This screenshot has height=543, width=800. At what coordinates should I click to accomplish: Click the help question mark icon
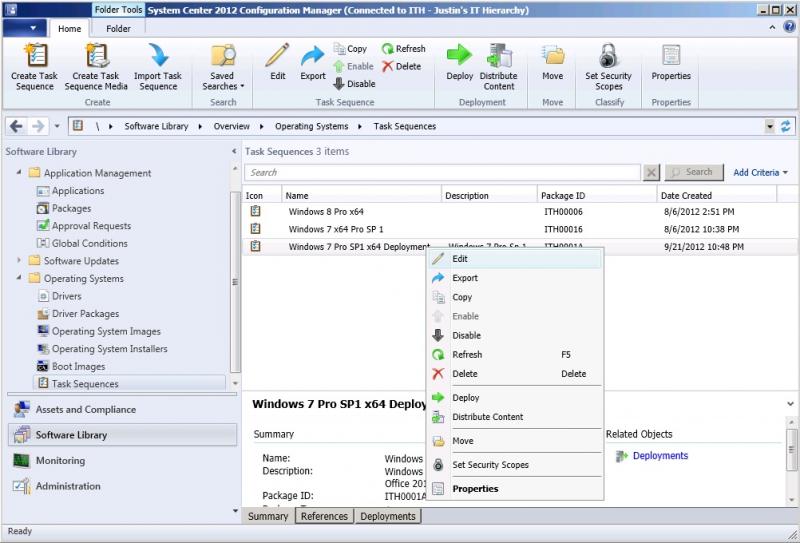(789, 27)
